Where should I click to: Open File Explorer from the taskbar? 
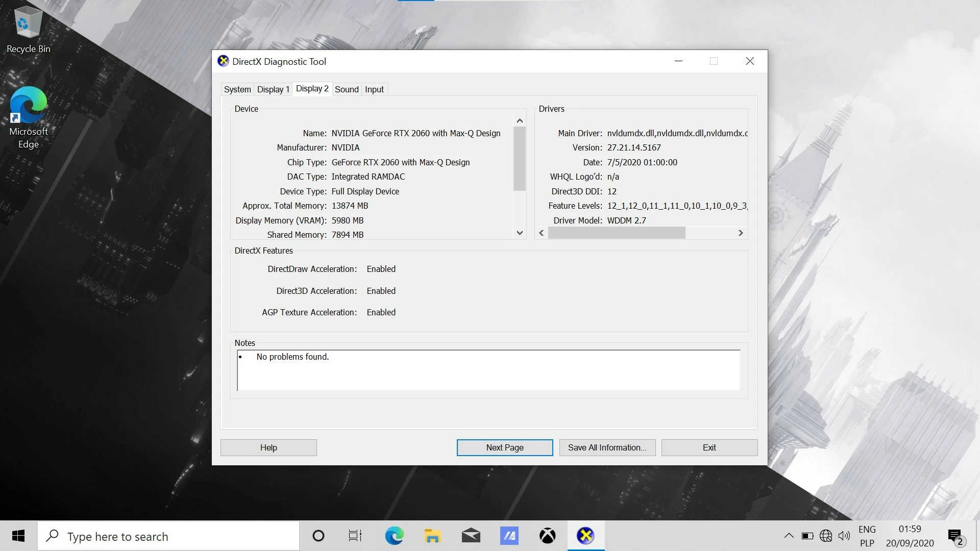click(432, 536)
